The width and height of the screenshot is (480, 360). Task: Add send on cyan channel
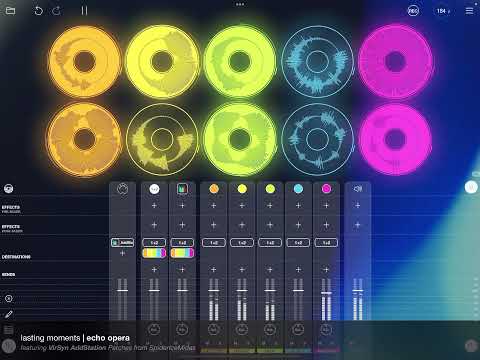[x=298, y=269]
